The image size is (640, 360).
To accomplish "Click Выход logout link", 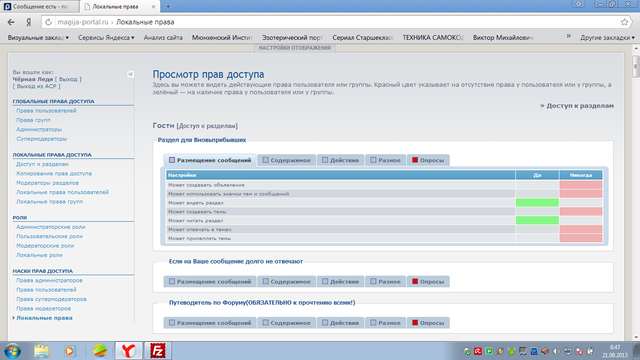I will coord(68,79).
